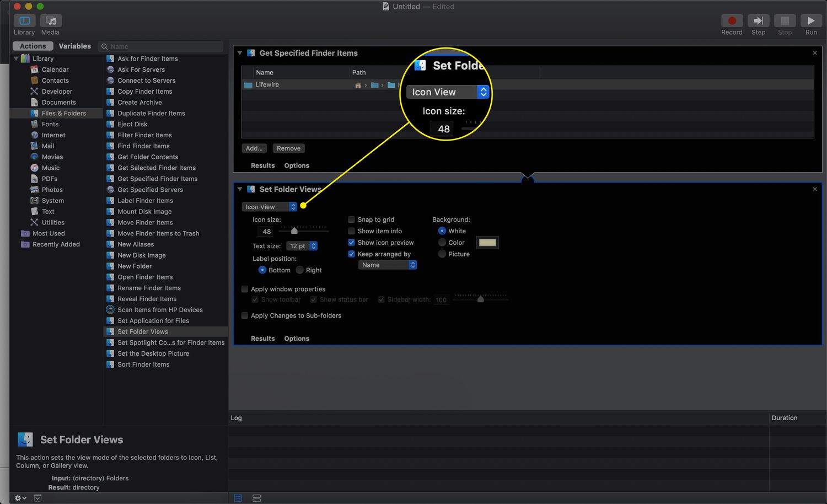The height and width of the screenshot is (504, 827).
Task: Collapse the Set Folder Views action
Action: pos(240,189)
